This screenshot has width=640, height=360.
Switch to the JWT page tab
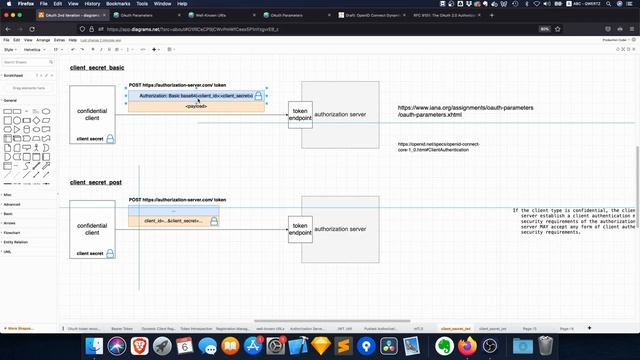tap(344, 329)
